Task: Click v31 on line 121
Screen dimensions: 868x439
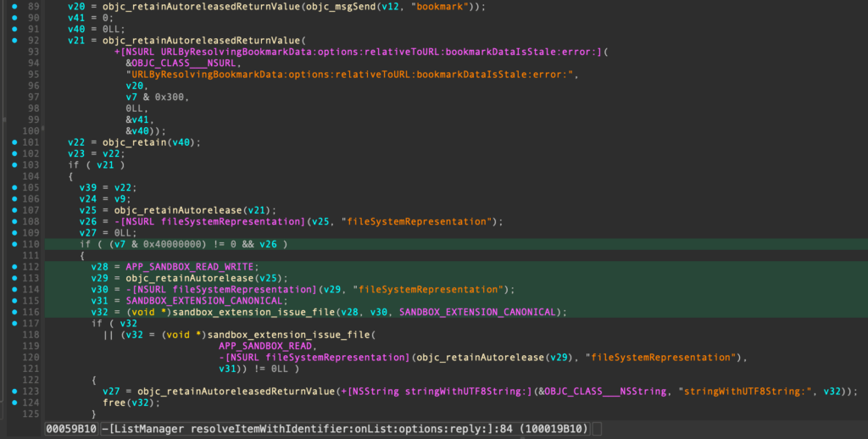Action: pos(227,369)
